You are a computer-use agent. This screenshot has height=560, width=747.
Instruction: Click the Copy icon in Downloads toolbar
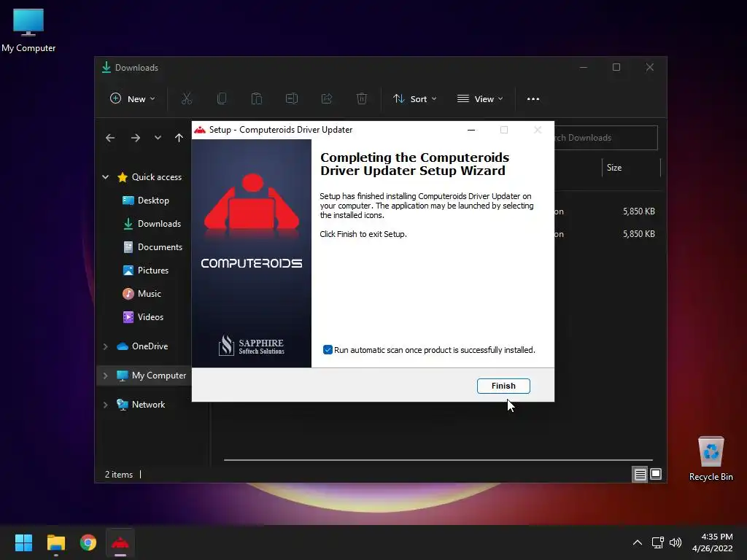tap(222, 98)
